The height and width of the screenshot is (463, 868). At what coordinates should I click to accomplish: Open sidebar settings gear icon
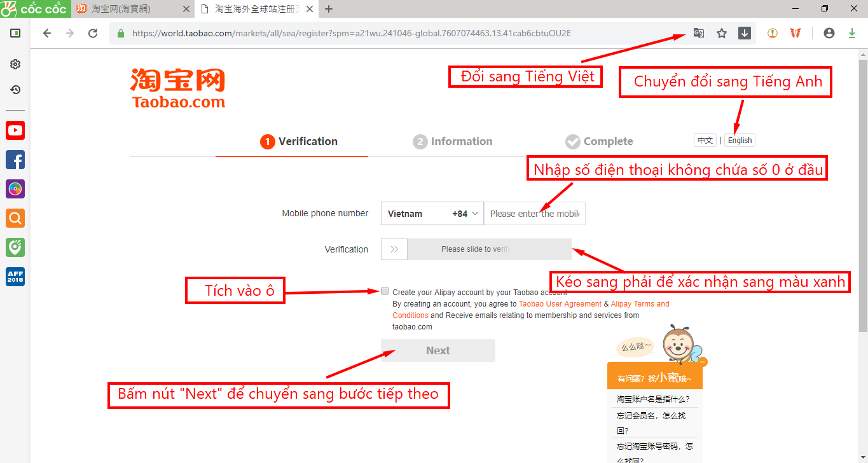point(15,64)
